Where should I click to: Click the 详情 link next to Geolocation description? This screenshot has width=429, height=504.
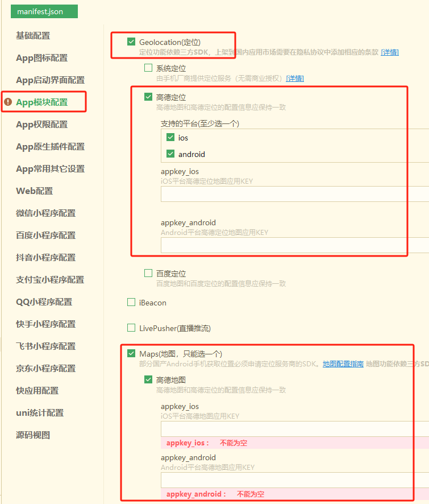[390, 52]
